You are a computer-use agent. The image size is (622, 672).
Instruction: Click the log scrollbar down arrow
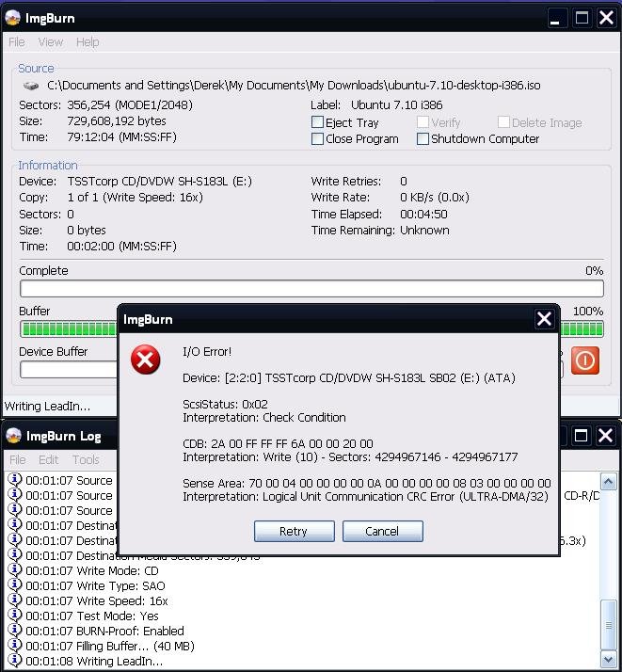tap(608, 659)
